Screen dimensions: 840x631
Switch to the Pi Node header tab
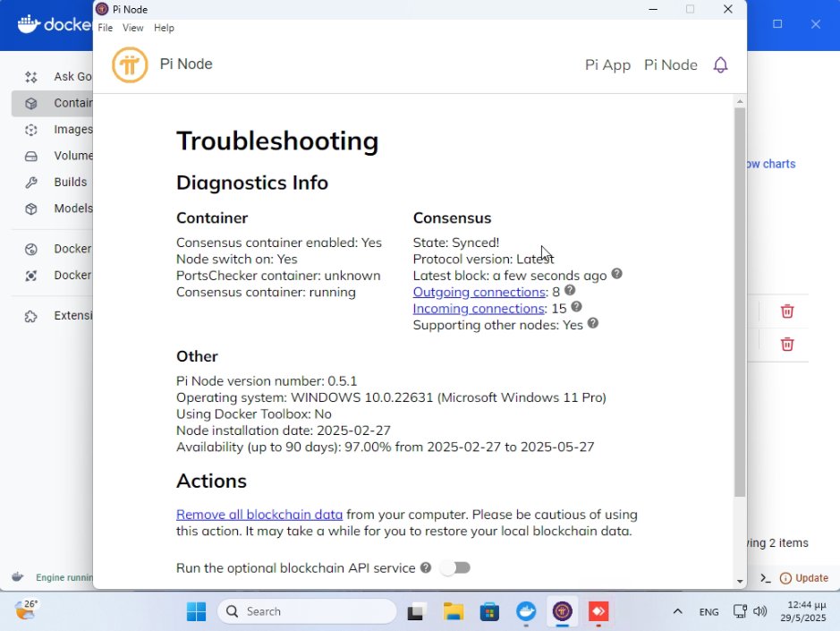click(671, 64)
